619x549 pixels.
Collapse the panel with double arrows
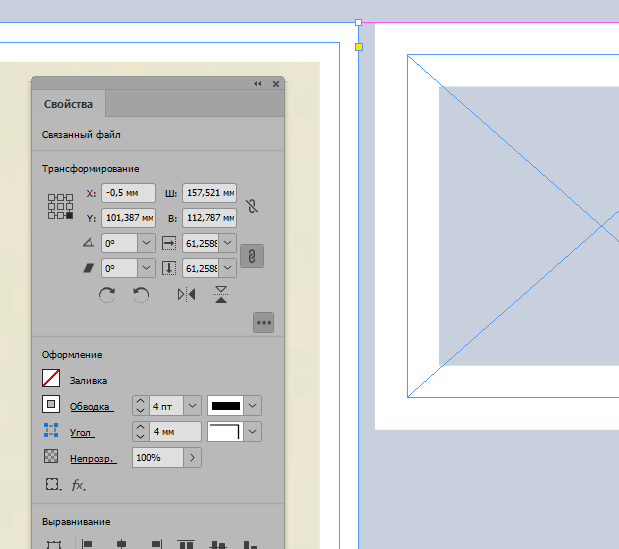point(258,84)
